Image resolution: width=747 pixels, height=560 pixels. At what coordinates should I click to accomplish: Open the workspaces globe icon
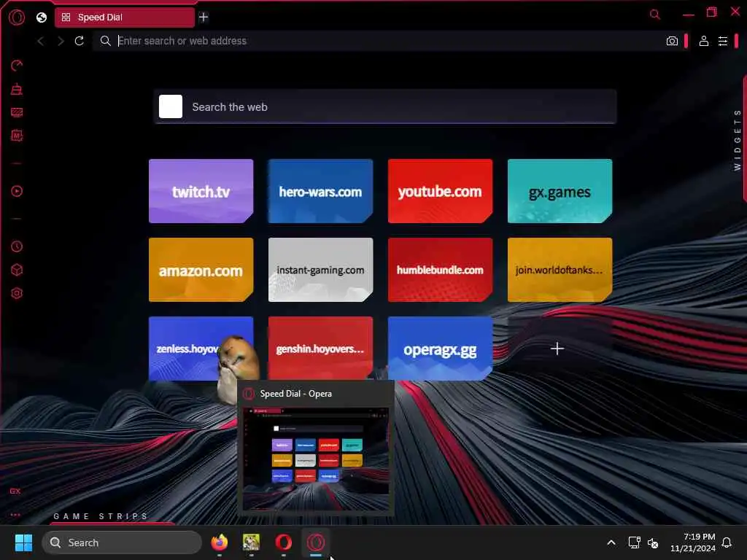[x=42, y=17]
